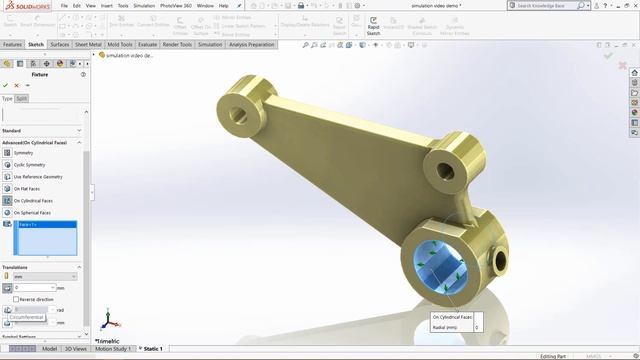Click Zoom to Area magnifier icon

pyautogui.click(x=314, y=45)
